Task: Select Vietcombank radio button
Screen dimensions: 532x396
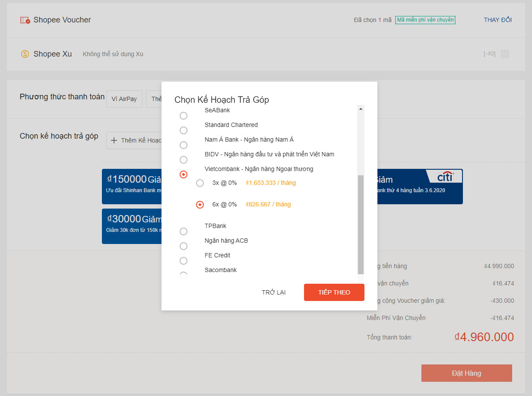Action: coord(184,174)
